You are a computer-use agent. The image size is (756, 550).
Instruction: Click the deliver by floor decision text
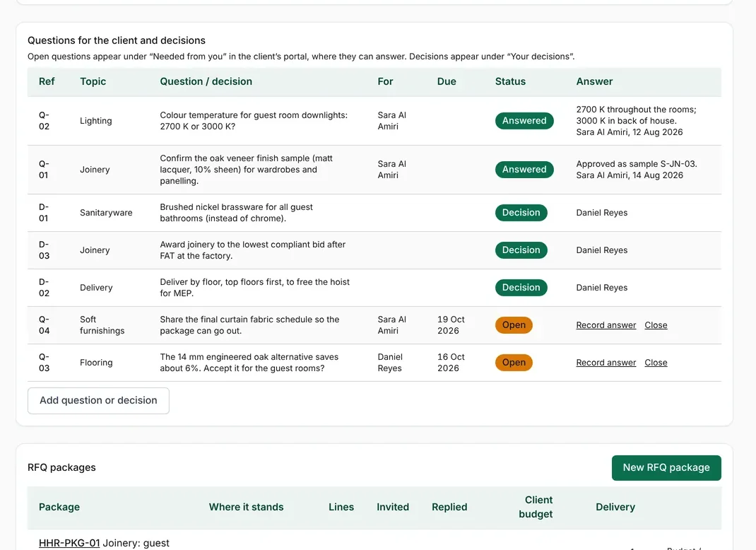[254, 288]
